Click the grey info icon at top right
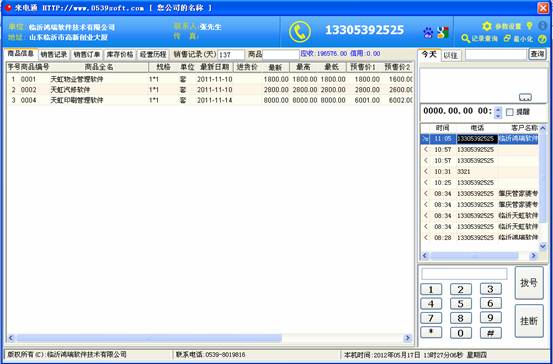Image resolution: width=553 pixels, height=364 pixels. tap(542, 26)
